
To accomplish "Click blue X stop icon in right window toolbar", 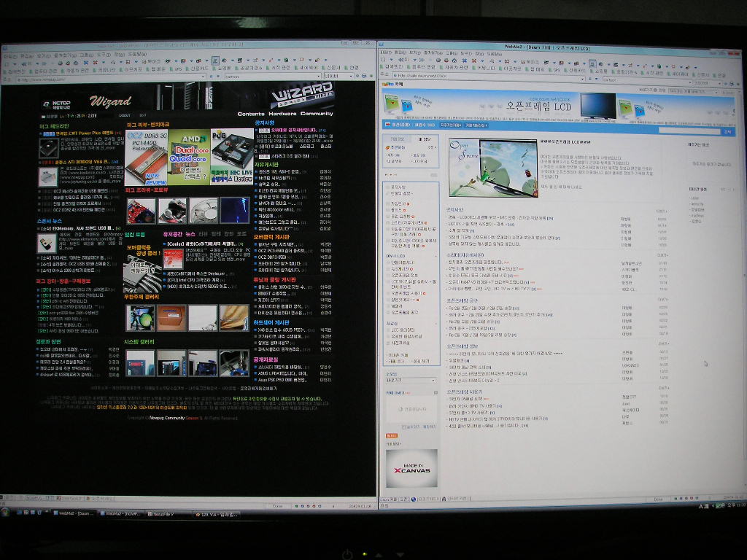I will click(x=464, y=61).
